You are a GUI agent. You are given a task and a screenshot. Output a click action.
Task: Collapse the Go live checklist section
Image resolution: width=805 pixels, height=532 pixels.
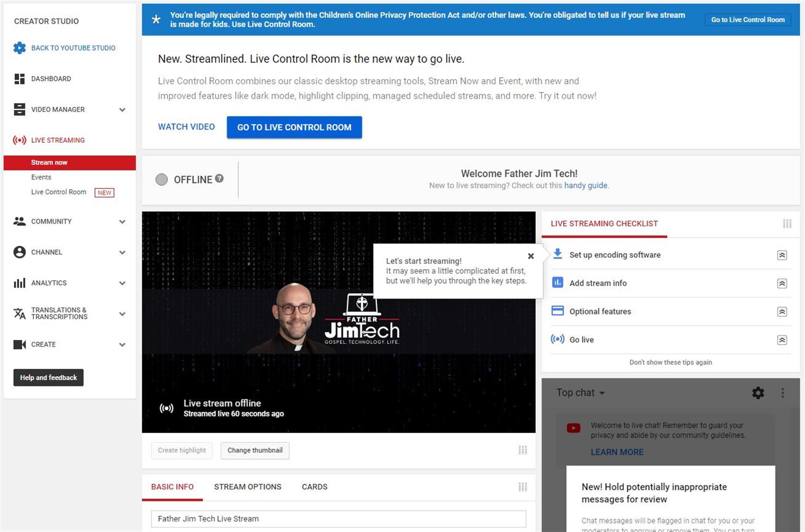point(782,340)
